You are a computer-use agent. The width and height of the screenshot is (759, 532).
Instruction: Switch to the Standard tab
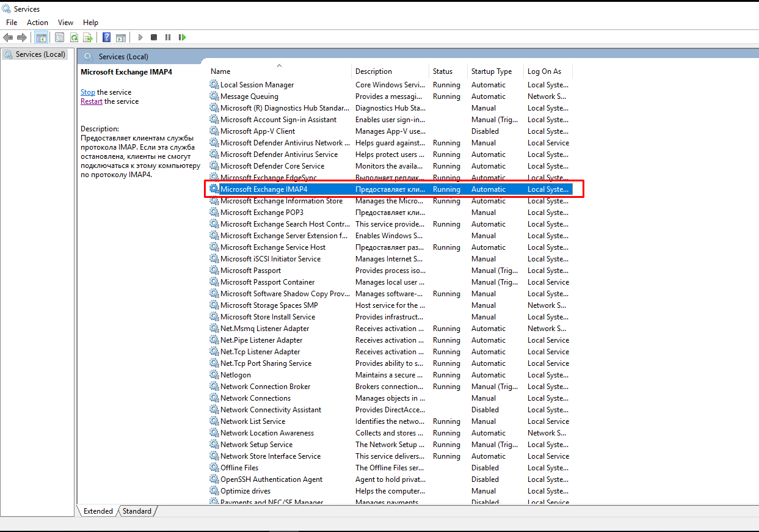click(137, 511)
